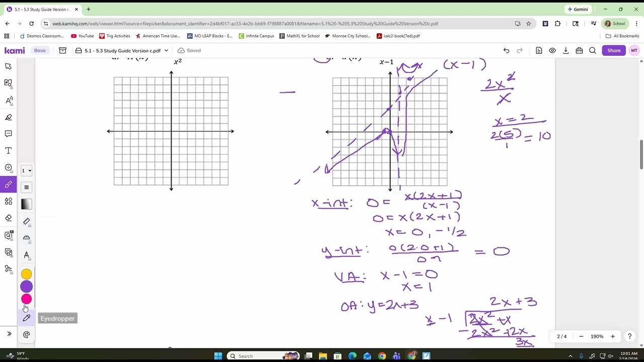Select the Text Box tool

coord(9,151)
